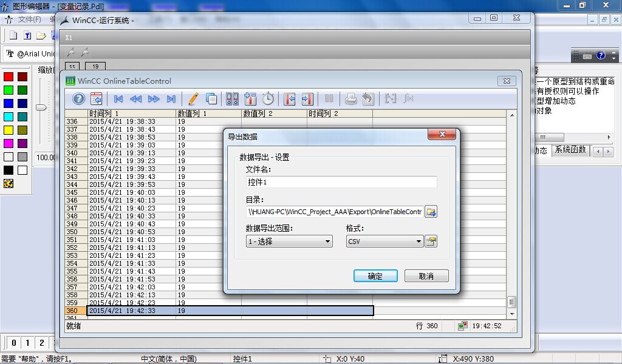Image resolution: width=622 pixels, height=364 pixels.
Task: Click the 19 button in runtime window
Action: 95,66
